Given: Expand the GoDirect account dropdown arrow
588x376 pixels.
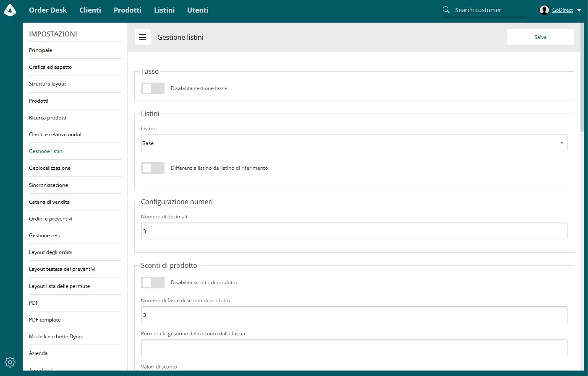Looking at the screenshot, I should click(579, 10).
